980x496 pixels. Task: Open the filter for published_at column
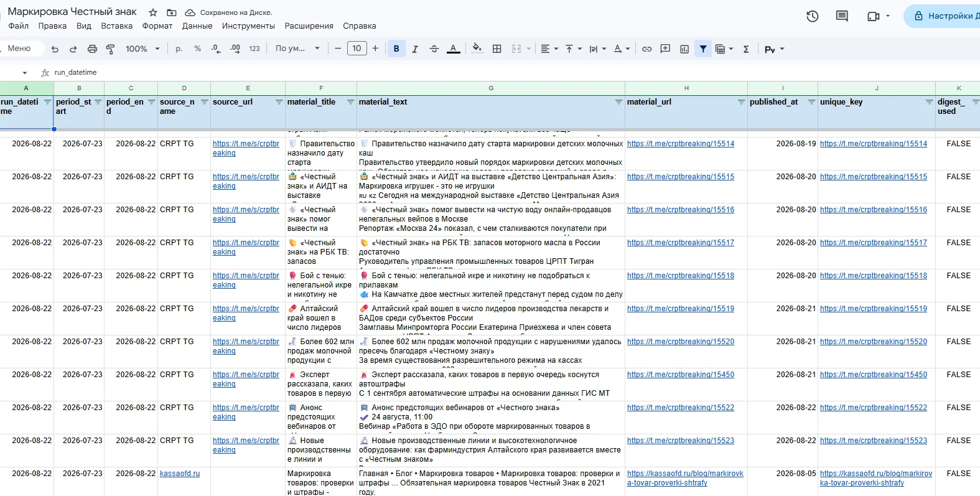click(x=811, y=102)
